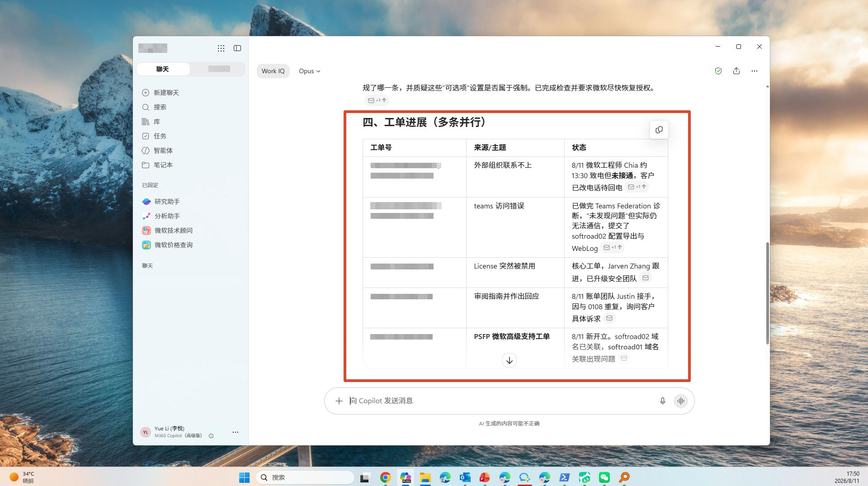Open the email citation in PSFP row
868x486 pixels.
pyautogui.click(x=624, y=359)
